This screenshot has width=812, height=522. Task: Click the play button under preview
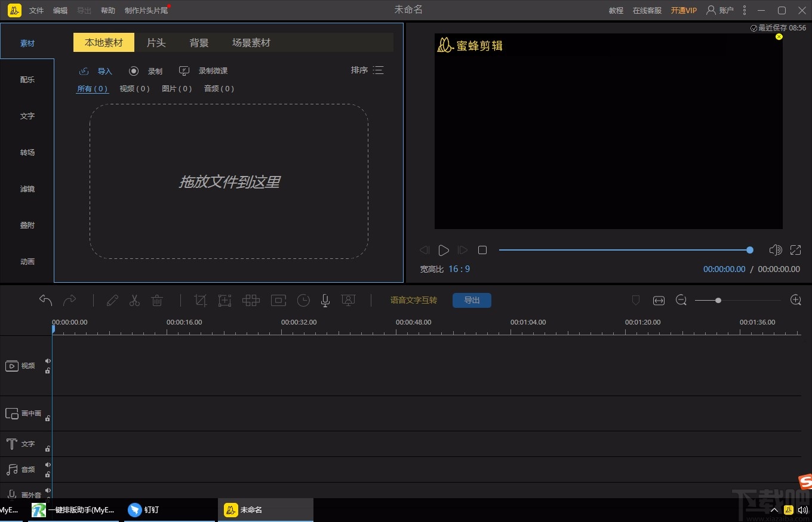[443, 251]
